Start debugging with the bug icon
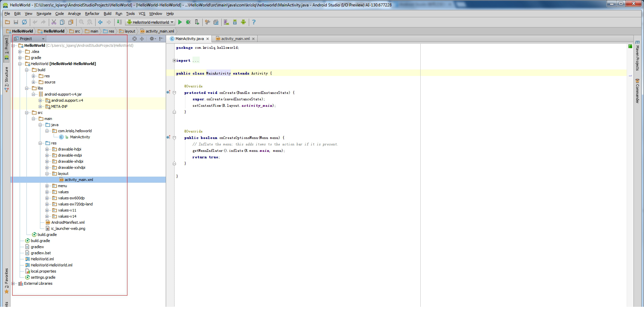The height and width of the screenshot is (319, 644). pos(188,22)
